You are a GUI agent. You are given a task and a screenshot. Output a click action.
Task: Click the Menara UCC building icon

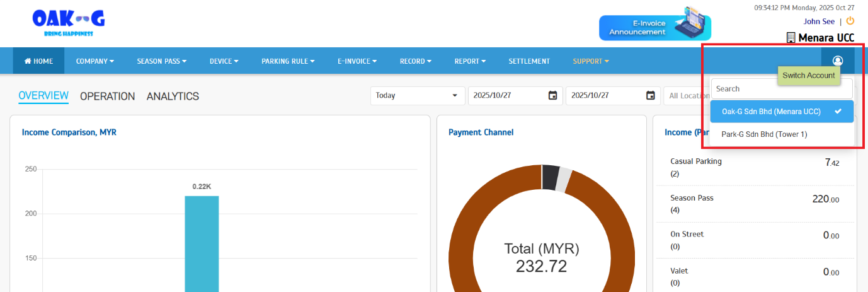(x=791, y=38)
